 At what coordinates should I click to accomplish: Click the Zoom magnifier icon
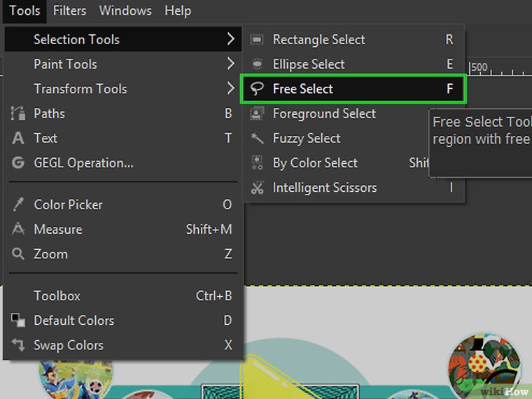pos(18,254)
